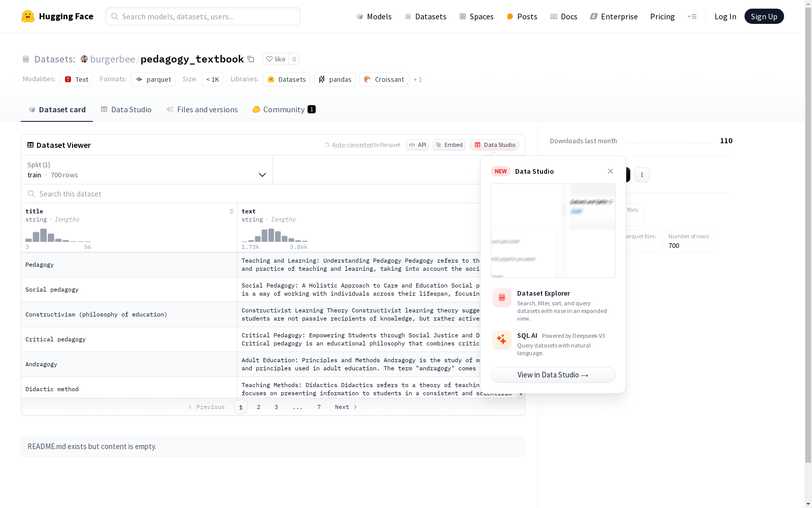Open the navigation more-menu icon
Screen dimensions: 812x508
(692, 16)
